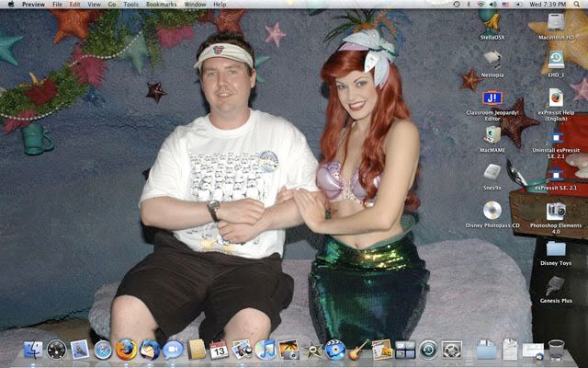Open Address Book in the Dock
Viewport: 588px width, 368px height.
197,350
